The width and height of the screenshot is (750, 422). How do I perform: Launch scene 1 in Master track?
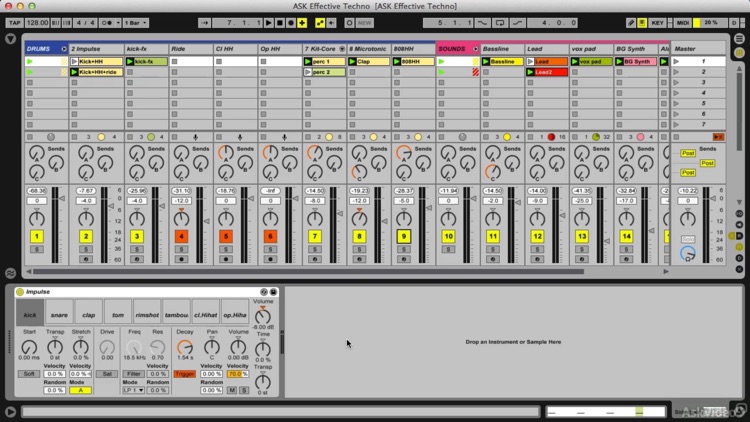[676, 62]
